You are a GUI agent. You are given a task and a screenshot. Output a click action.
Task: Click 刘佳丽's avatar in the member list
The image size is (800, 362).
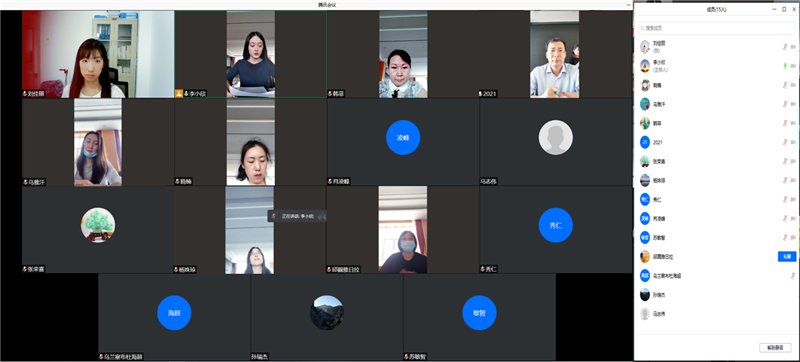click(x=645, y=46)
